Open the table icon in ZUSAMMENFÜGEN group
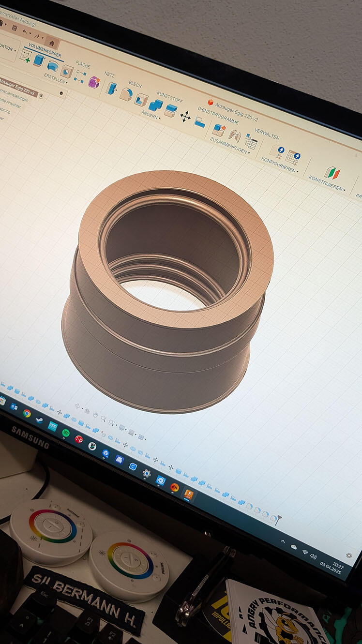The height and width of the screenshot is (644, 362). coord(251,142)
